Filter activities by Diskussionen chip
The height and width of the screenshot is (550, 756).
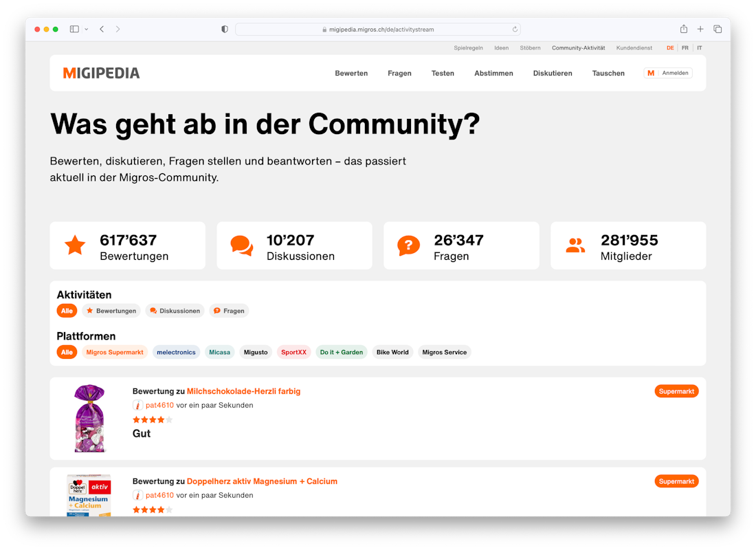tap(175, 311)
